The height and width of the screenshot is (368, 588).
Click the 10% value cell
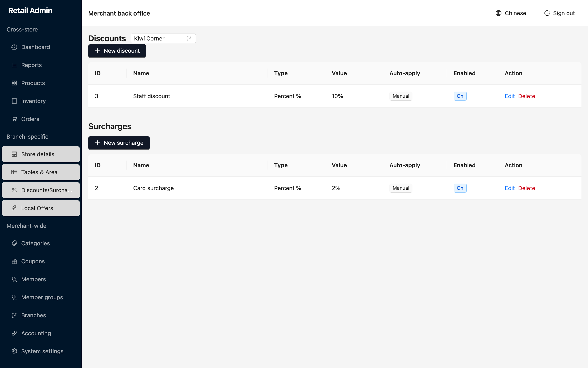(337, 96)
